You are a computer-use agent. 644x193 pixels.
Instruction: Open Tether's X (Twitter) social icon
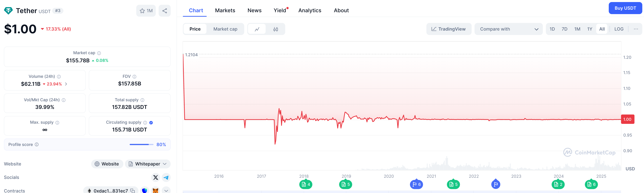click(x=156, y=178)
